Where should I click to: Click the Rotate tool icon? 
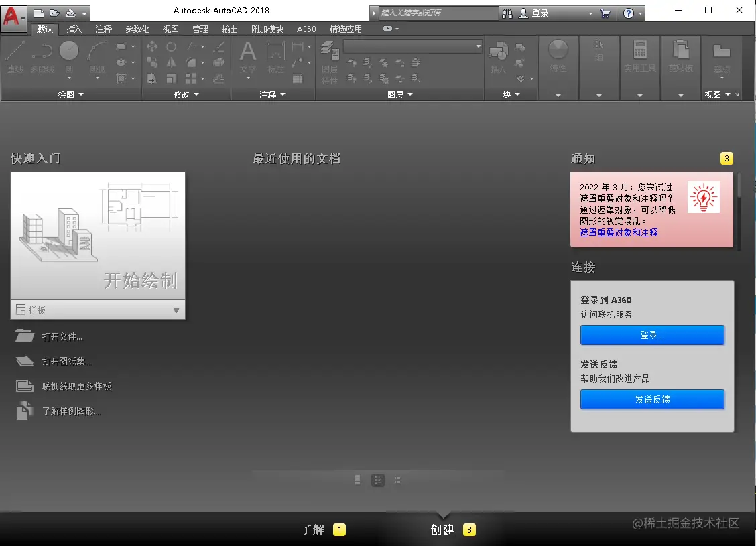171,46
